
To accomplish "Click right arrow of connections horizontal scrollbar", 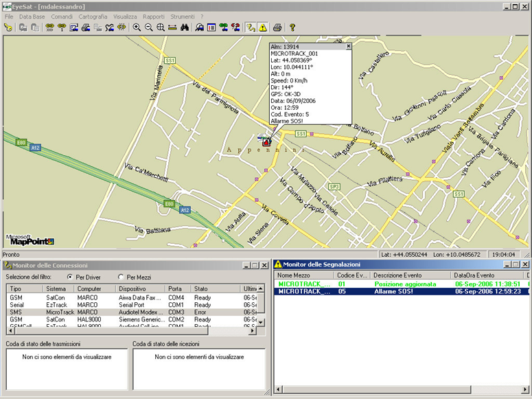I will click(252, 330).
